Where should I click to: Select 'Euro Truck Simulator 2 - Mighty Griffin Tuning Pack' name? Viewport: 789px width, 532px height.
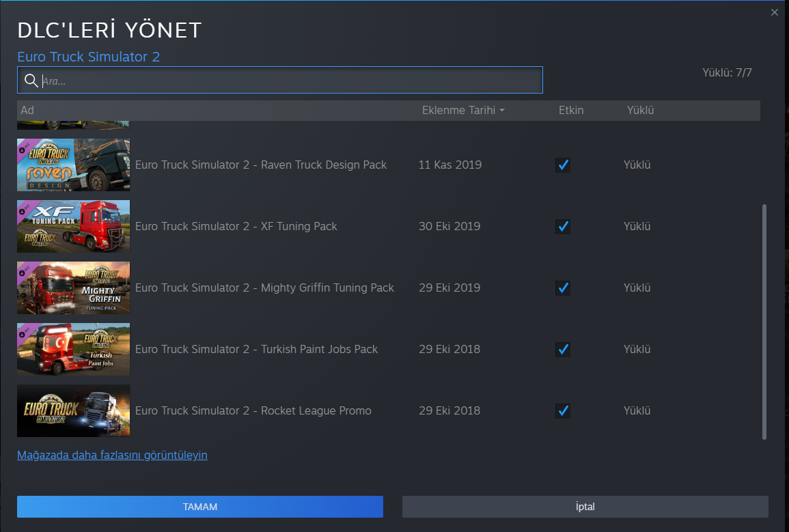coord(264,288)
